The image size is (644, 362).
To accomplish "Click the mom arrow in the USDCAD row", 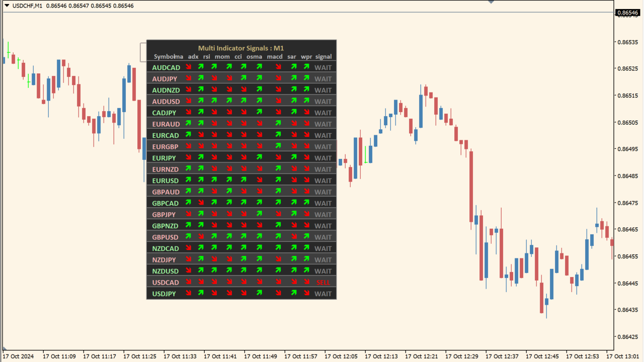I will (x=229, y=282).
